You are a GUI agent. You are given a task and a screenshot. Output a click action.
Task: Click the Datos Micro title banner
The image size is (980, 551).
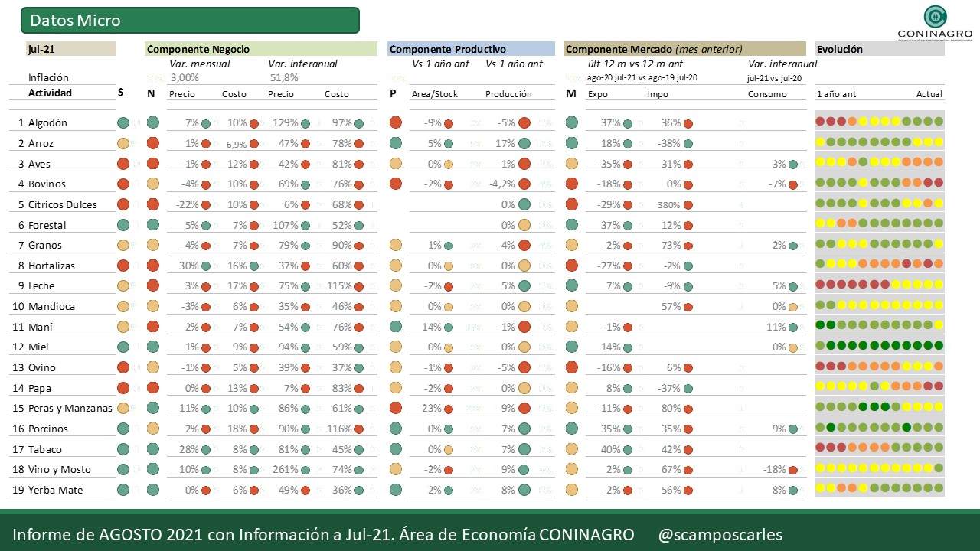tap(190, 21)
